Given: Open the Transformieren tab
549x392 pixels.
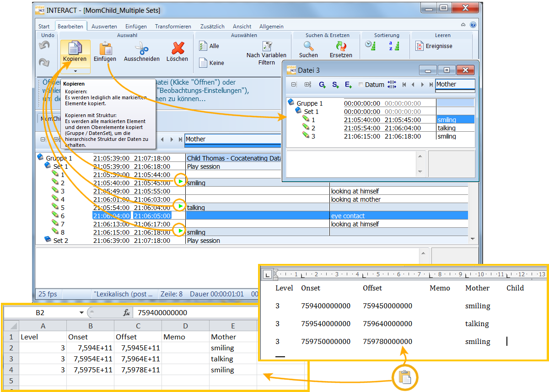Looking at the screenshot, I should pos(173,27).
